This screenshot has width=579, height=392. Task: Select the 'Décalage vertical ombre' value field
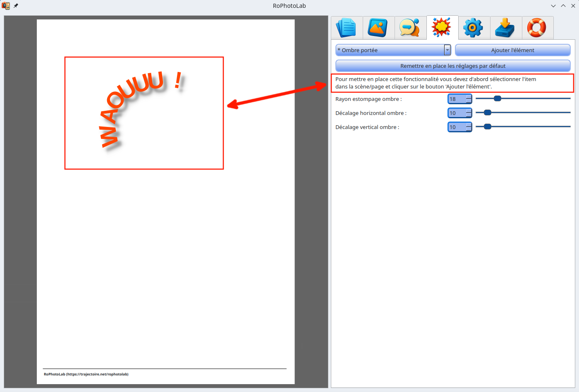(457, 127)
